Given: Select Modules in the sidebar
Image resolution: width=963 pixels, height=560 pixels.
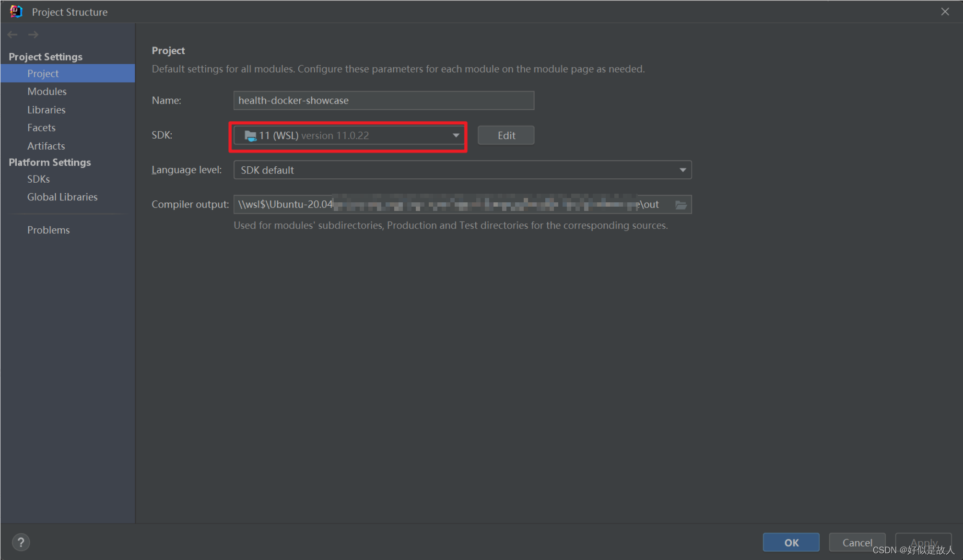Looking at the screenshot, I should click(47, 91).
